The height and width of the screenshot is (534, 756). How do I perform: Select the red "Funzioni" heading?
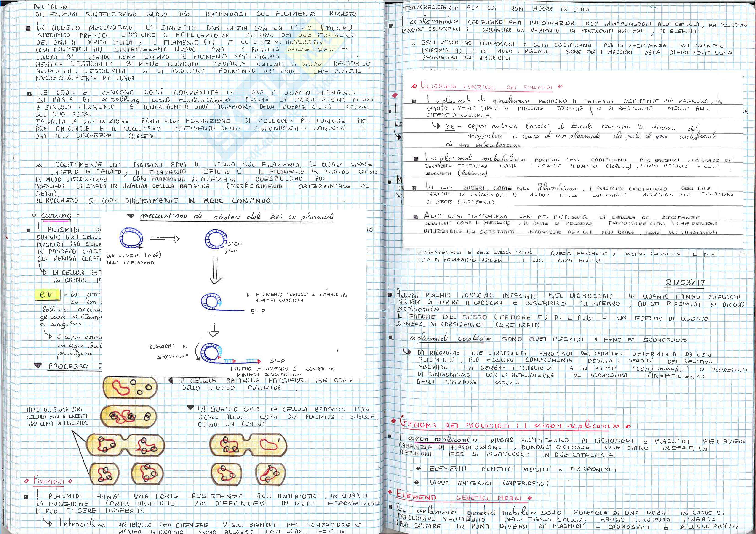pos(48,481)
